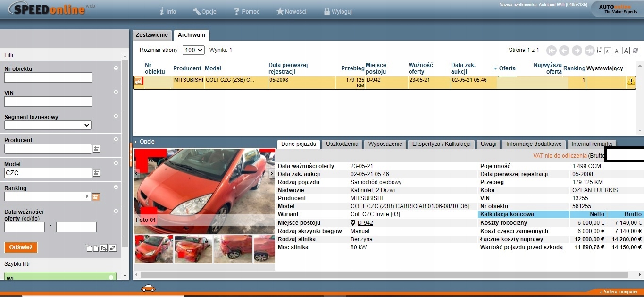Click the map pin icon next to D-942
The height and width of the screenshot is (297, 644).
pos(353,223)
